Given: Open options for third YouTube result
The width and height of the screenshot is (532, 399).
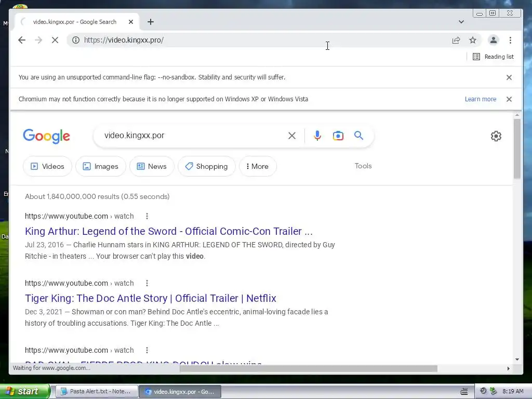Looking at the screenshot, I should [x=147, y=350].
